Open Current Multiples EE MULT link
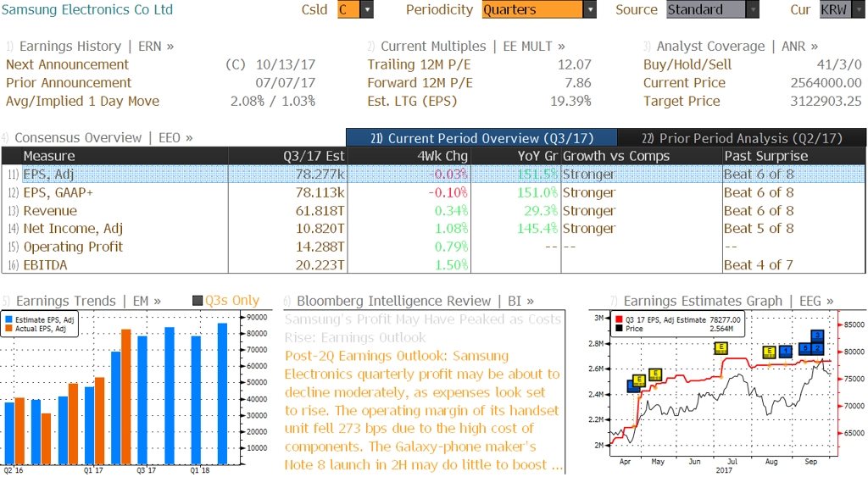This screenshot has width=868, height=477. click(x=473, y=47)
